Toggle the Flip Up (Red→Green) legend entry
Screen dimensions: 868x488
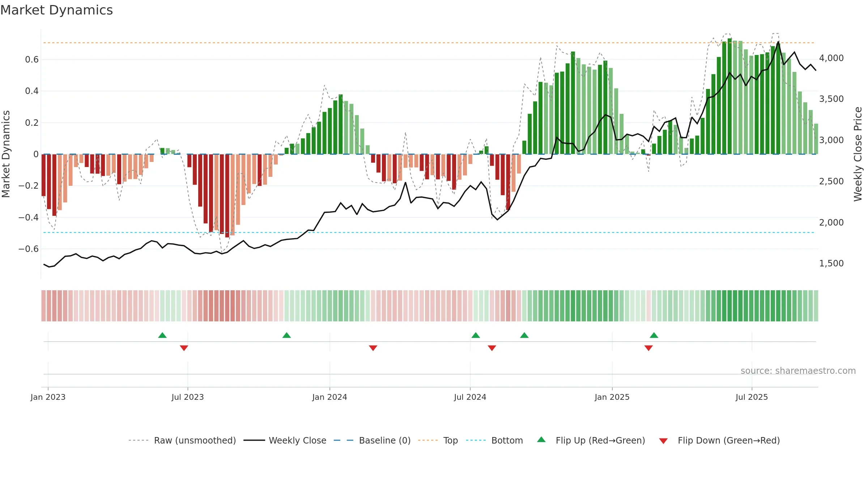(591, 440)
